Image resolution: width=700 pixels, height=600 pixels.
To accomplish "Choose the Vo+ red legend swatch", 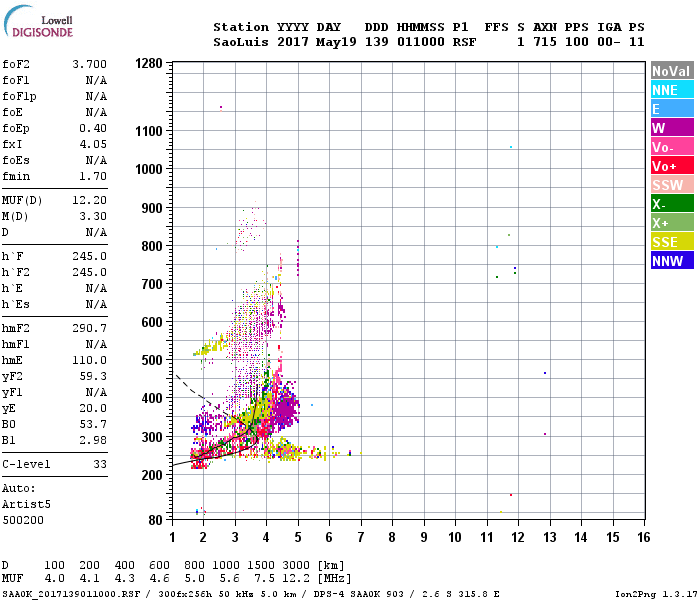I will coord(672,166).
